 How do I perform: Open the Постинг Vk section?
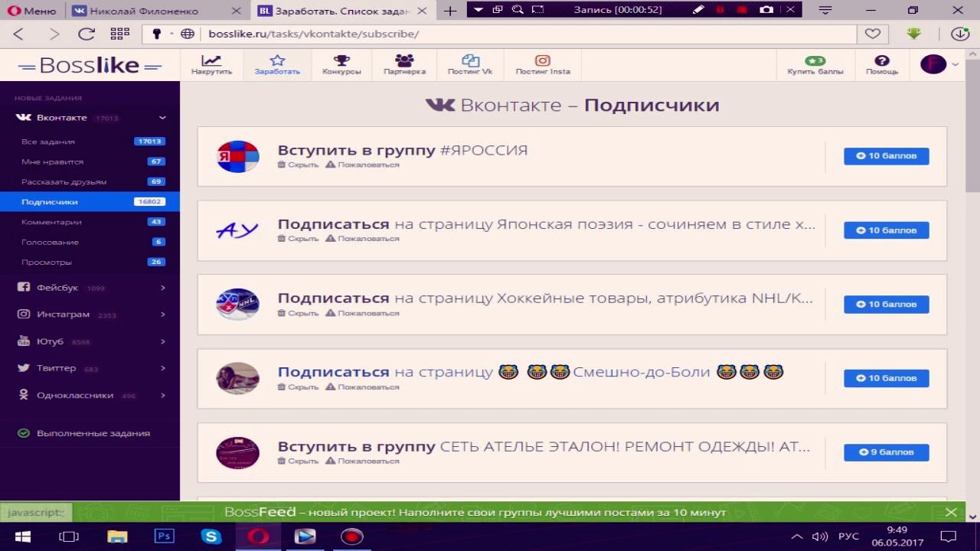coord(470,65)
